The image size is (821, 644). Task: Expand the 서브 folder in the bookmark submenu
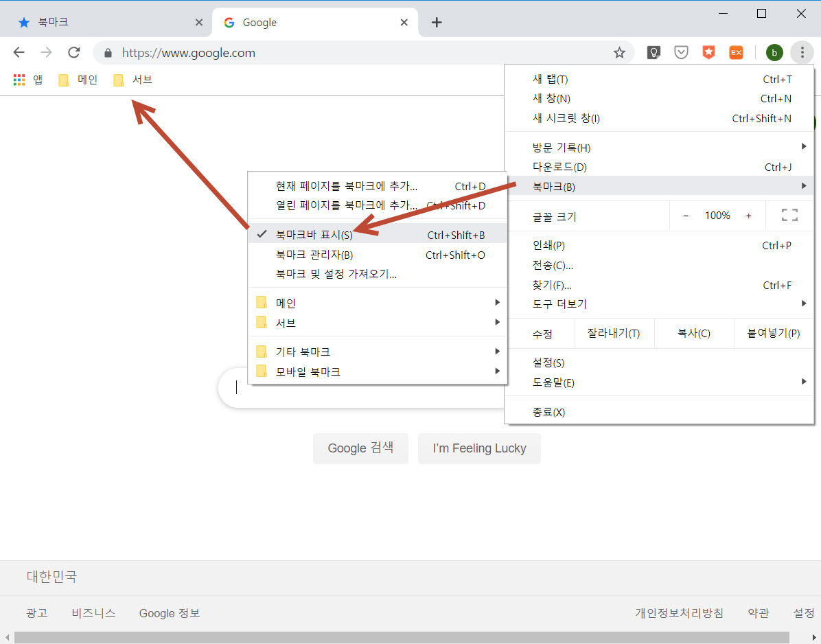(x=377, y=323)
